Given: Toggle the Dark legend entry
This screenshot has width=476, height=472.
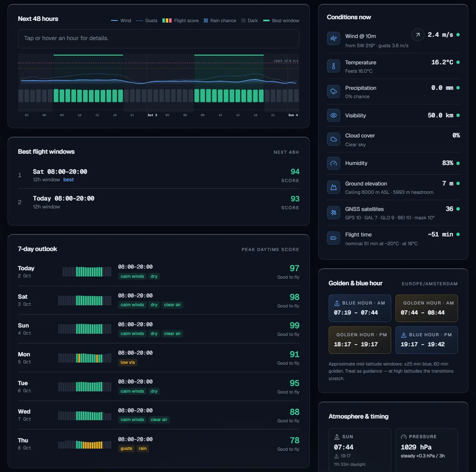Looking at the screenshot, I should pos(250,20).
